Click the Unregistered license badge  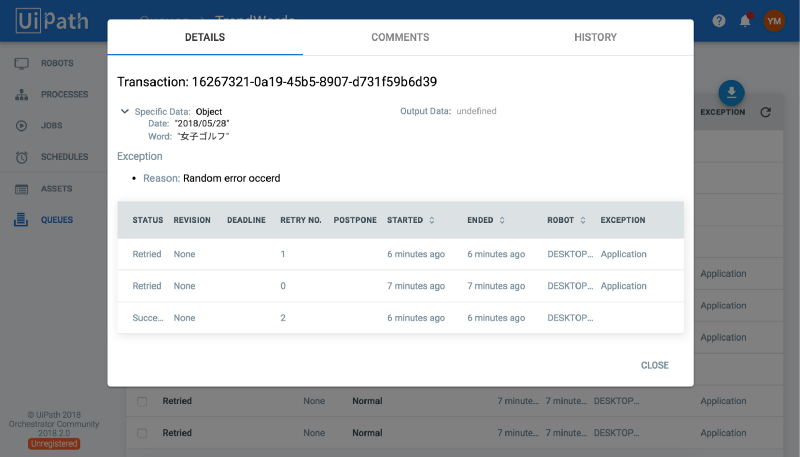[x=54, y=444]
